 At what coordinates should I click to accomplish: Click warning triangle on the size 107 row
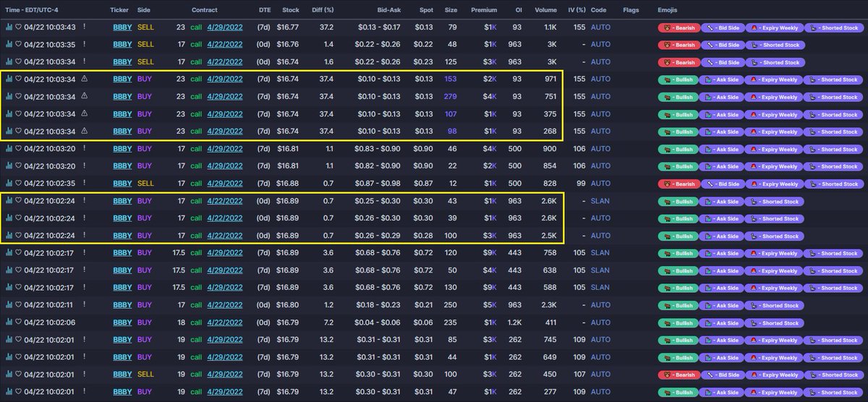point(84,114)
